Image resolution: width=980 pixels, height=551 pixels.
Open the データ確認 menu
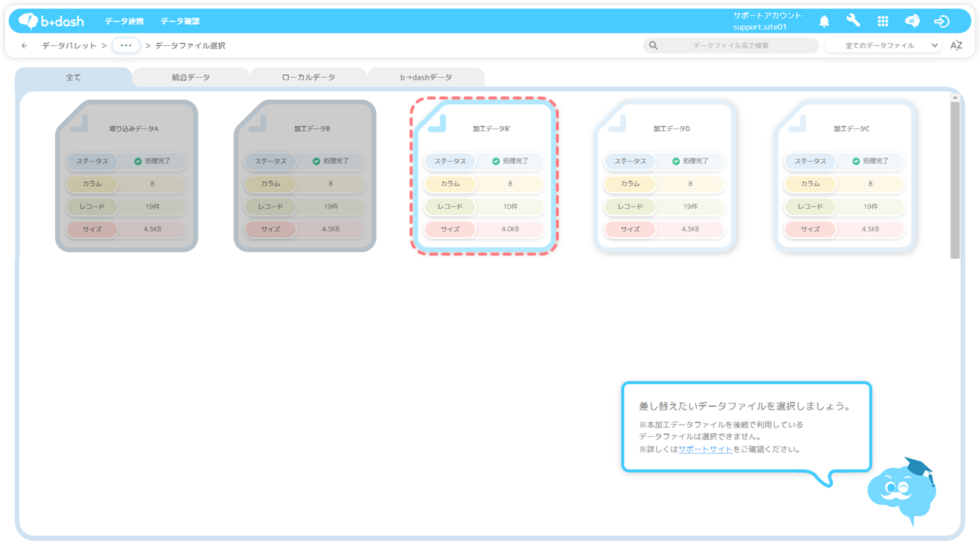[x=180, y=21]
